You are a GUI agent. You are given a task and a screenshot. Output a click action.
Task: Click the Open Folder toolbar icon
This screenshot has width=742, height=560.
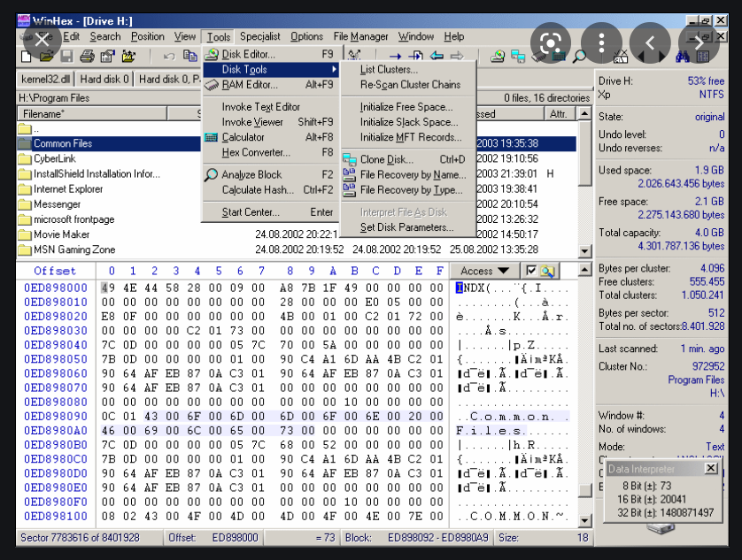[128, 57]
